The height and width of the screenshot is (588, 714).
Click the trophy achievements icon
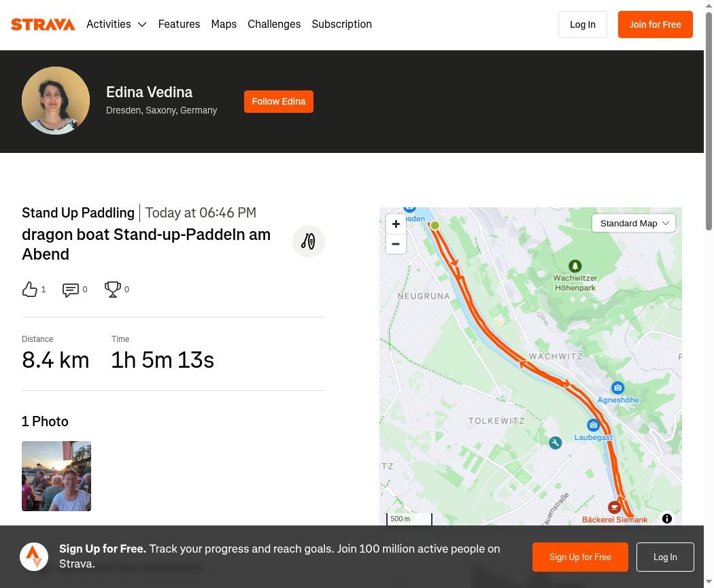tap(112, 290)
